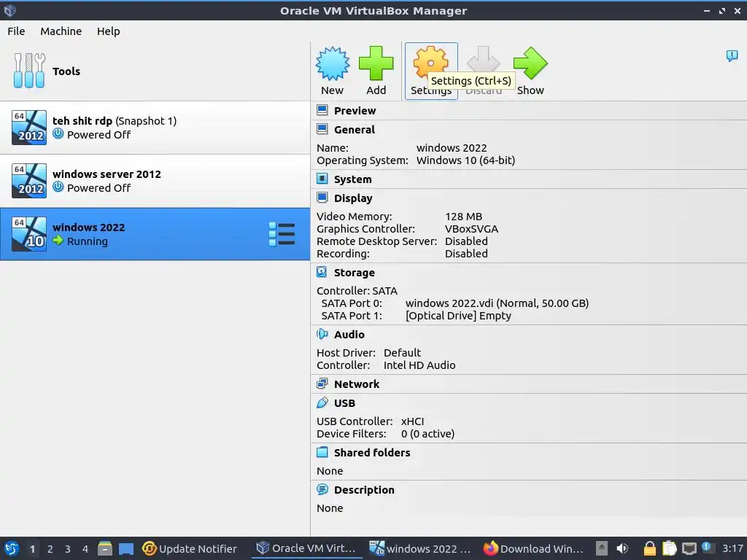
Task: Open the windows 2022 machine tools menu
Action: [x=282, y=234]
